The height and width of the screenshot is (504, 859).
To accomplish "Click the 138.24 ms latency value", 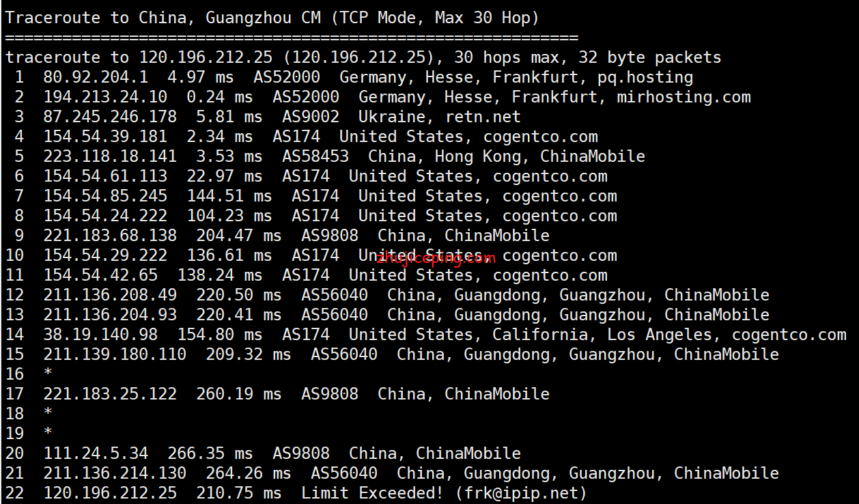I will pos(220,275).
